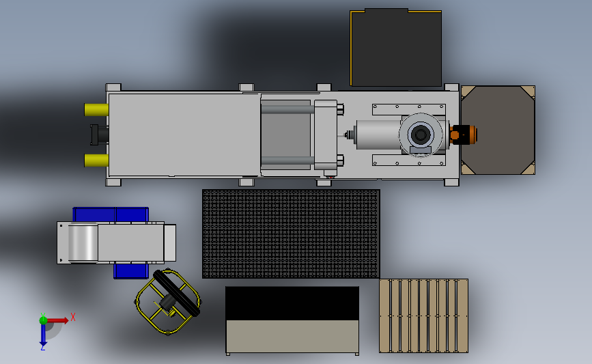Viewport: 592px width, 364px height.
Task: Select the orange coupling on motor end
Action: click(463, 135)
